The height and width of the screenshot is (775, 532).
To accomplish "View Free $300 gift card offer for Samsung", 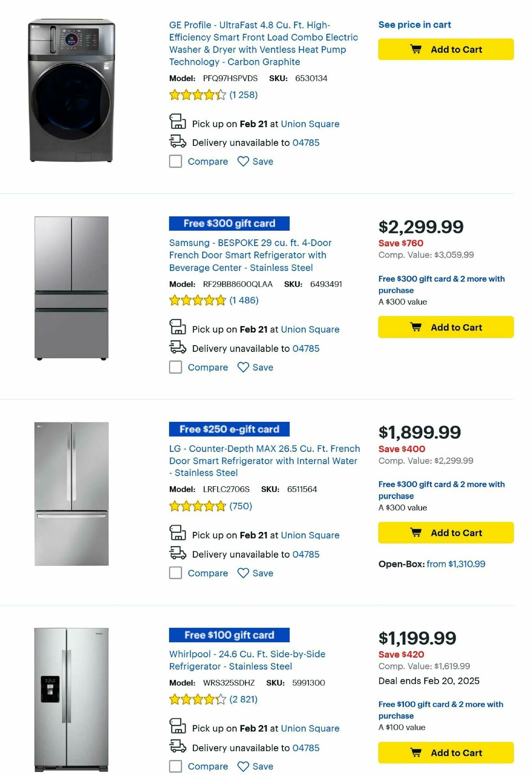I will tap(229, 224).
